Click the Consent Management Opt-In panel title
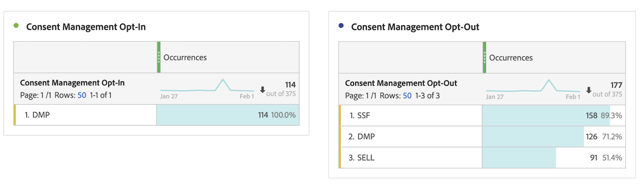This screenshot has width=644, height=190. [86, 27]
